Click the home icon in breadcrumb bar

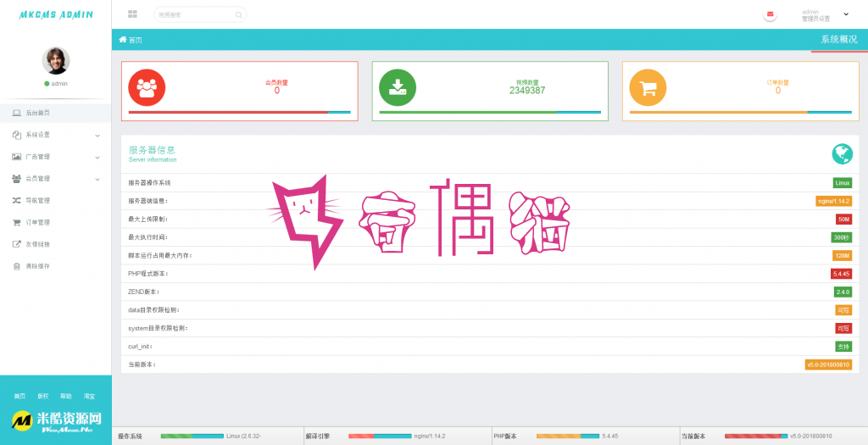[x=123, y=40]
